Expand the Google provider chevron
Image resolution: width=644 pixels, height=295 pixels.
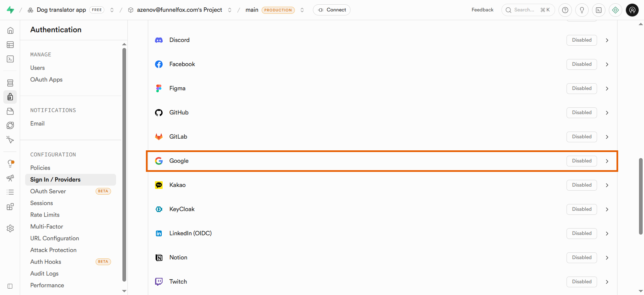click(x=607, y=161)
